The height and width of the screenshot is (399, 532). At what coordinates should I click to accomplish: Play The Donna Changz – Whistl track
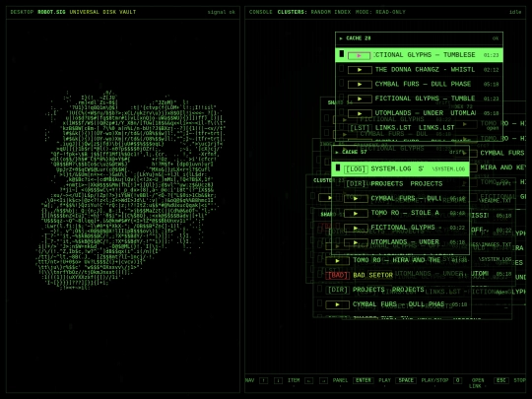(x=360, y=70)
